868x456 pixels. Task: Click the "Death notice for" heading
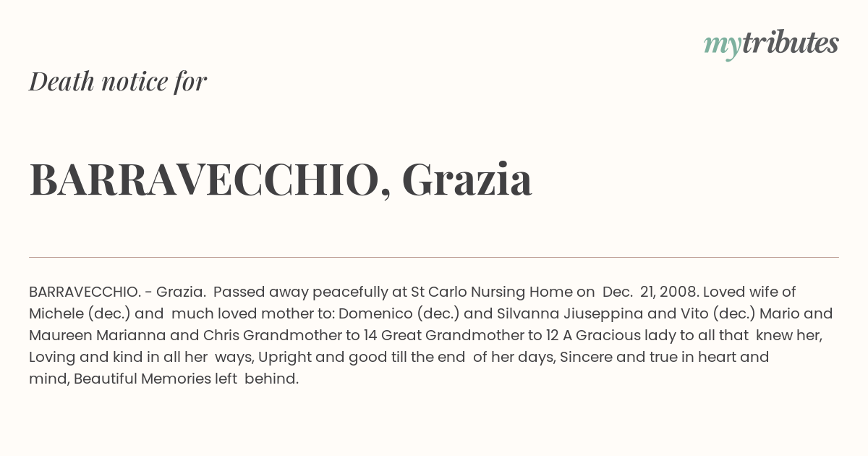click(118, 81)
